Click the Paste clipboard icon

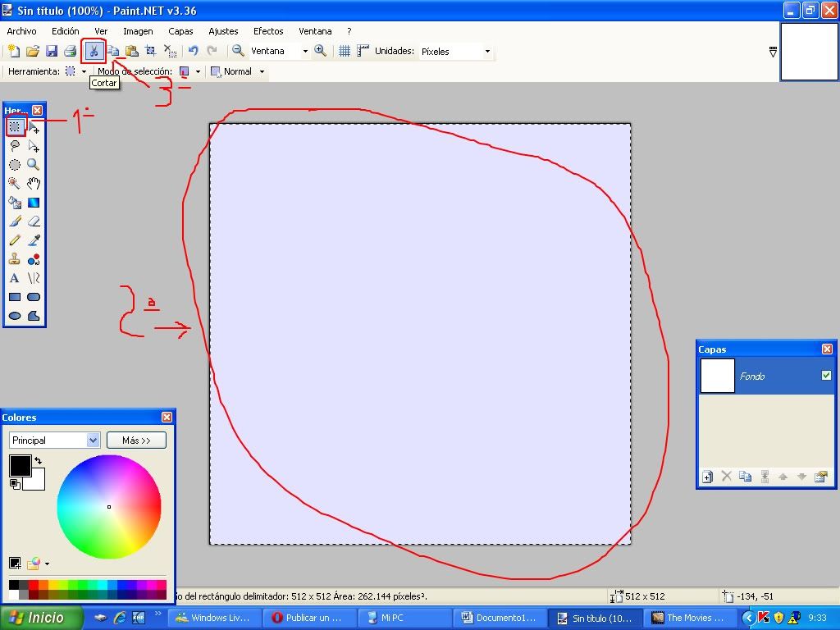click(132, 51)
